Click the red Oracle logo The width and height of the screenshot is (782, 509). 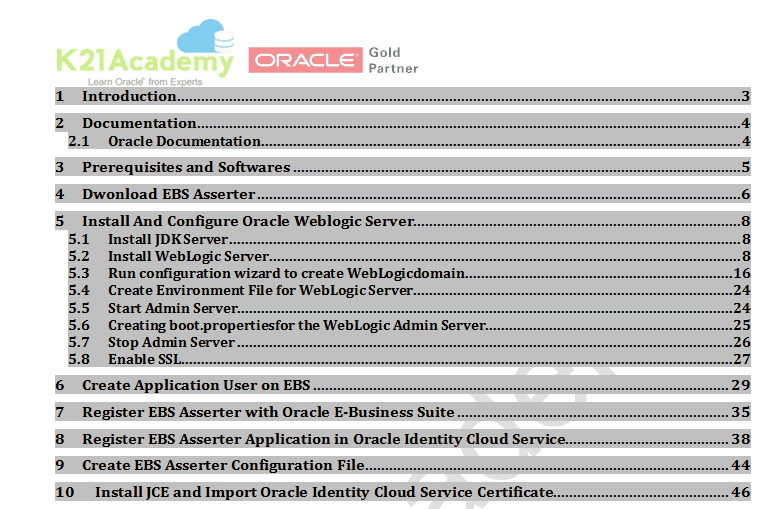point(305,60)
